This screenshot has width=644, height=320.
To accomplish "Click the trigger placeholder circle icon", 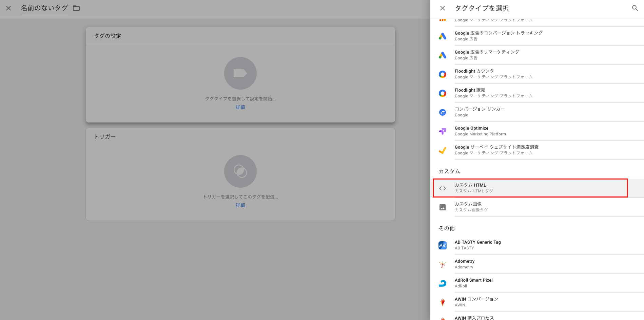I will [240, 171].
